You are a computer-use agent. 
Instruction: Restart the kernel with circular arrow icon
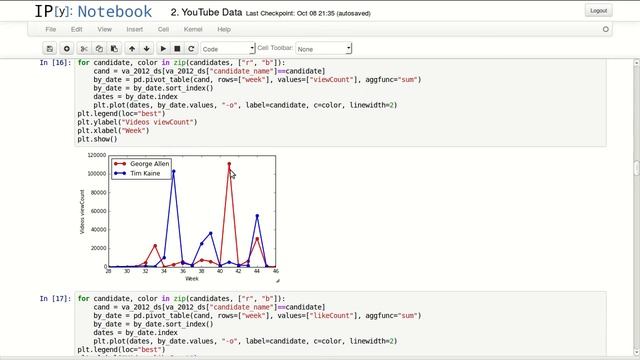point(191,49)
